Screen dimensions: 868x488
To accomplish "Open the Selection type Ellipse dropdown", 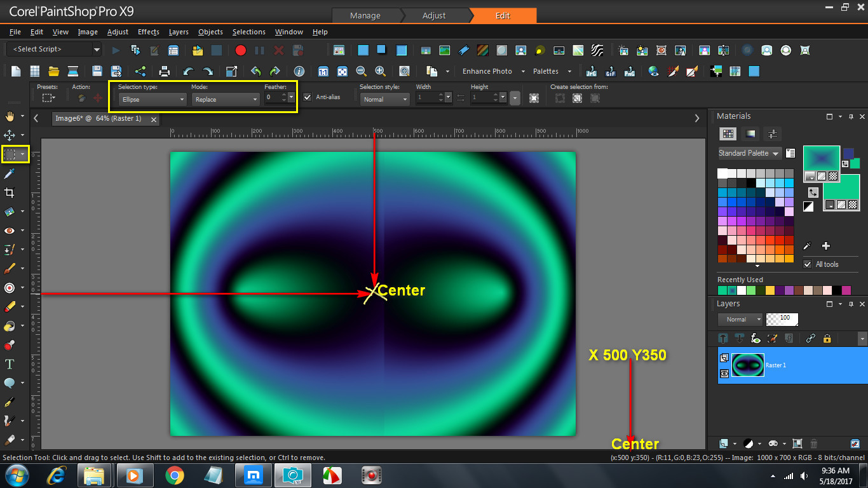I will coord(153,99).
